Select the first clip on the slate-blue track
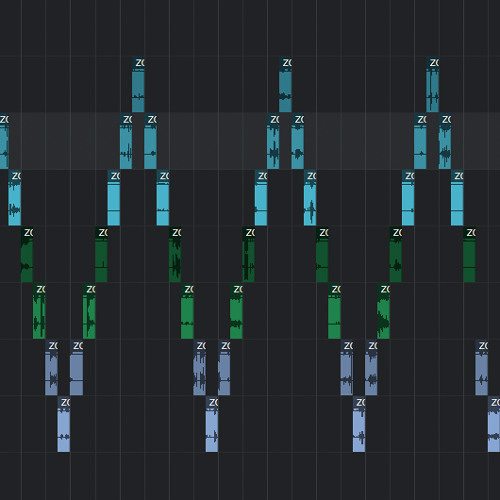Image resolution: width=500 pixels, height=500 pixels. 51,368
